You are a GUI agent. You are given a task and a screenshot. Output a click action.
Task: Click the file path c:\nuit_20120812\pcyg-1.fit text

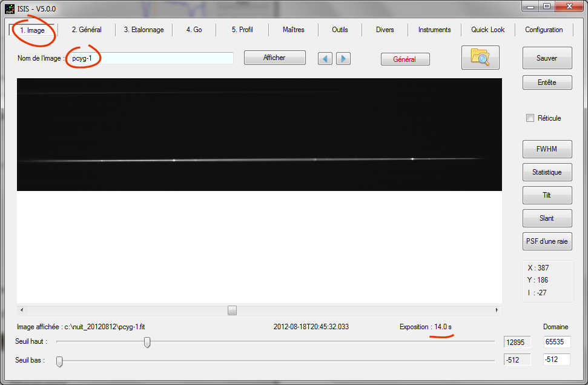(x=105, y=327)
